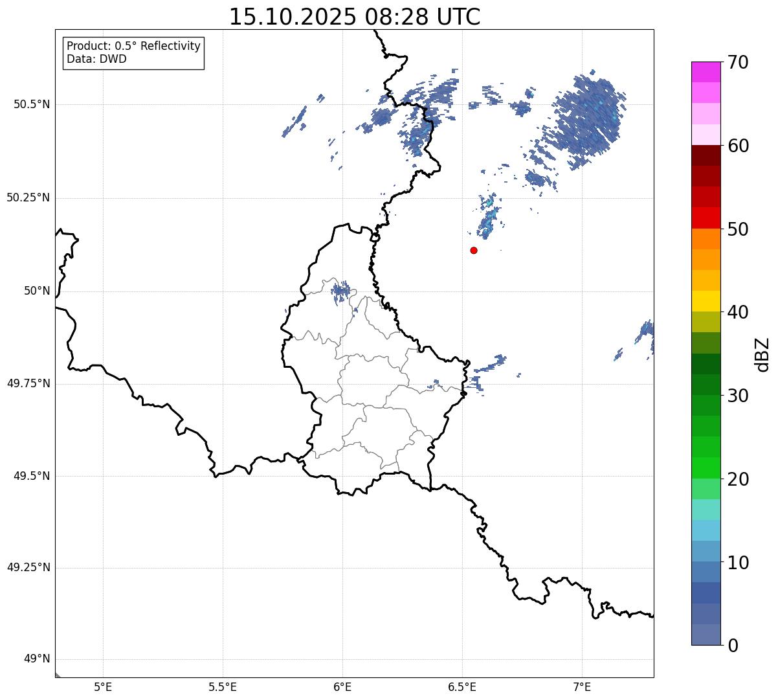Click the 70 colorbar tick label

click(x=738, y=62)
